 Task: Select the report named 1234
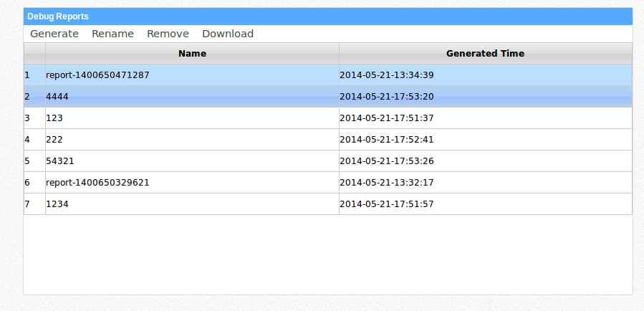(57, 204)
